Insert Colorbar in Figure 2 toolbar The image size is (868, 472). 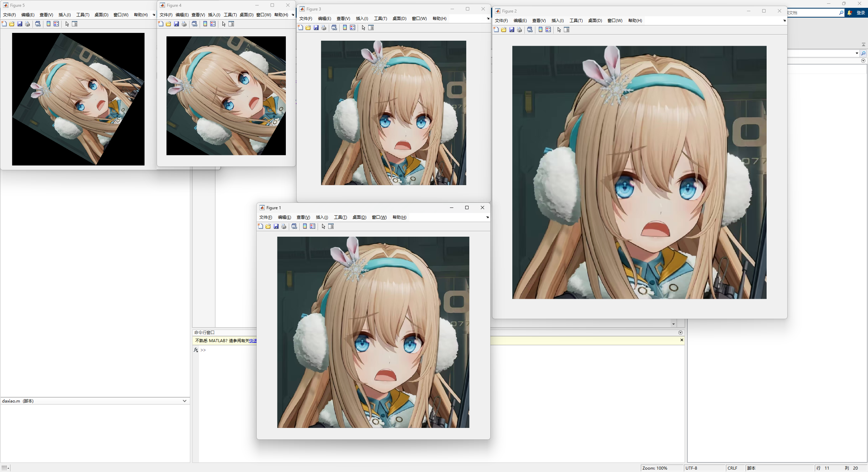pos(540,30)
